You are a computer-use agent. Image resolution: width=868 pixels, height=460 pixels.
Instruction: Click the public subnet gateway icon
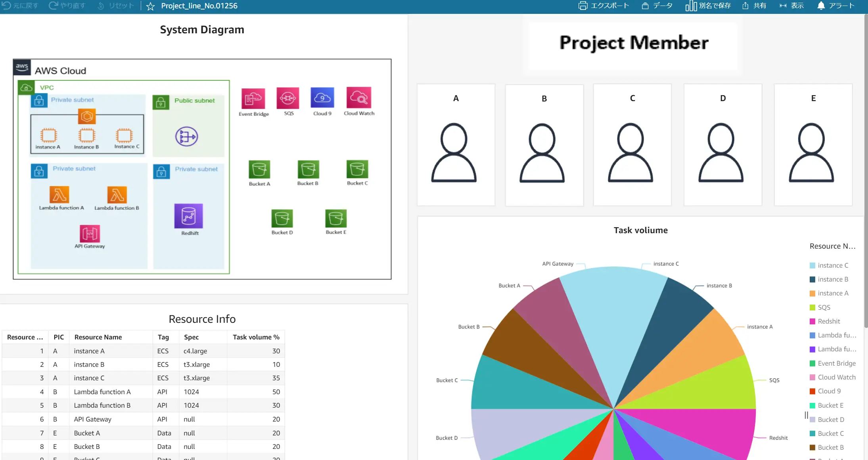click(186, 137)
